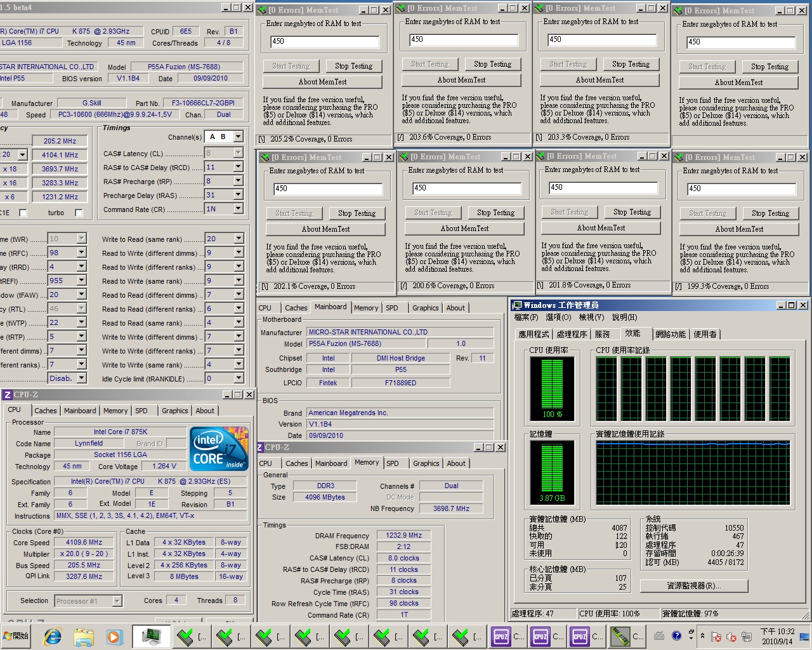This screenshot has width=812, height=650.
Task: Expand the Command Rate (CR) dropdown
Action: click(239, 209)
